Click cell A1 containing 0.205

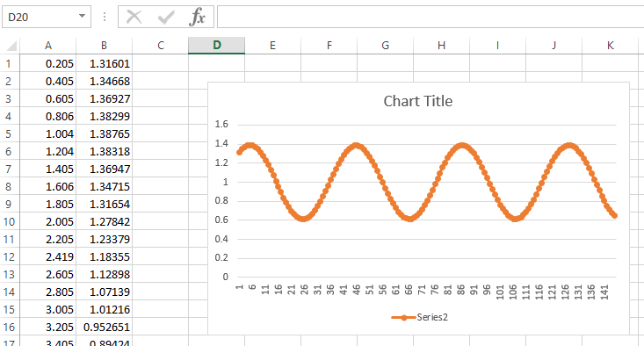(48, 63)
